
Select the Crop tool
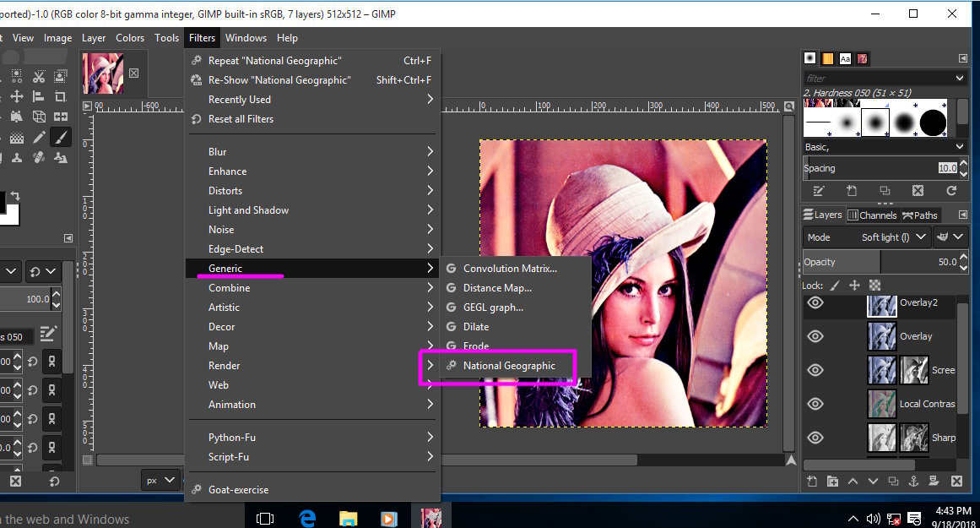(x=61, y=96)
